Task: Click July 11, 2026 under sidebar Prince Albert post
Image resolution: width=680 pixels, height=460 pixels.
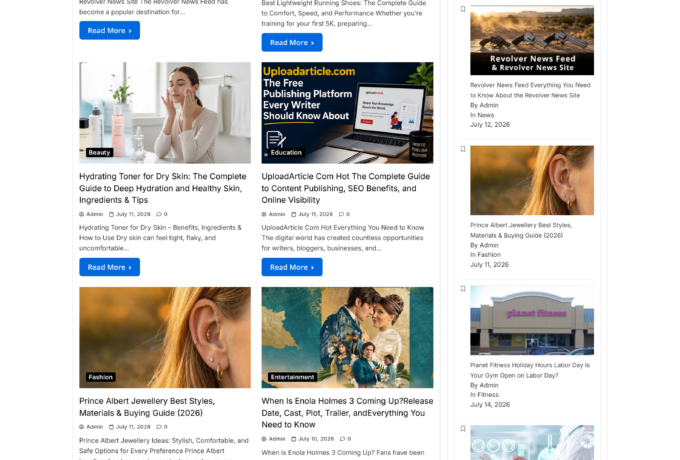Action: coord(490,264)
